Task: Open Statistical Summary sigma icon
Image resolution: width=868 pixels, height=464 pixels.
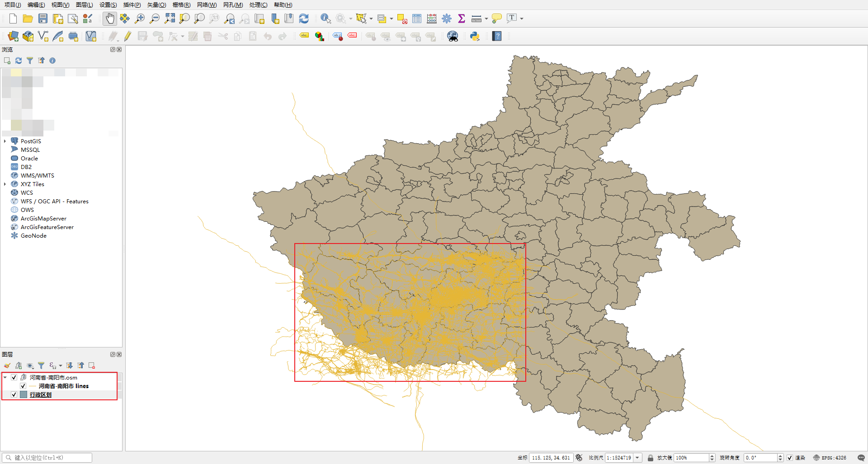Action: point(462,19)
